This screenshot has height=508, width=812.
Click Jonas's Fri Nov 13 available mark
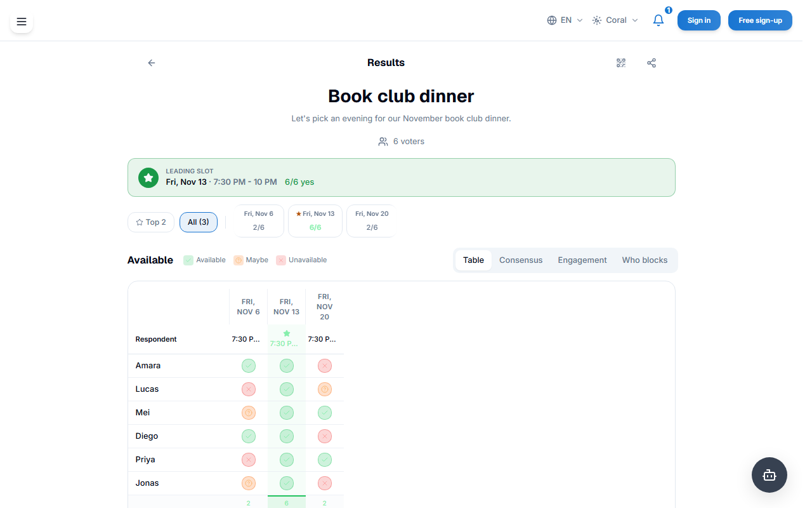coord(287,483)
